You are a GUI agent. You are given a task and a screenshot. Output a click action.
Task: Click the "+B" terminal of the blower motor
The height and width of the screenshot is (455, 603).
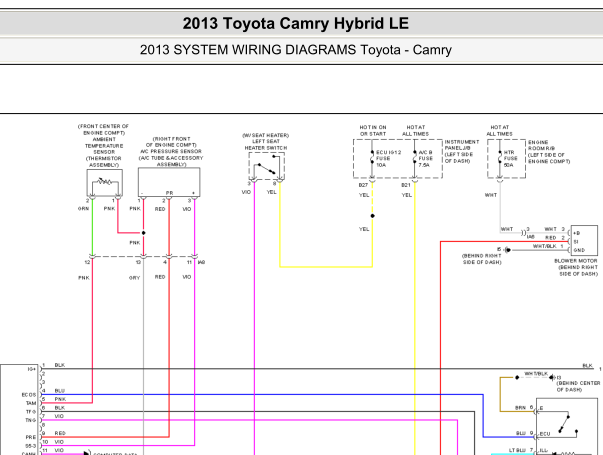click(x=576, y=233)
